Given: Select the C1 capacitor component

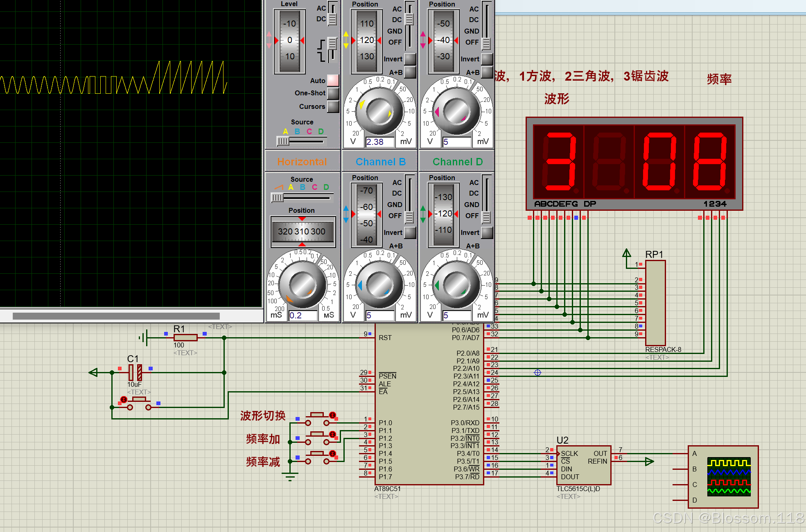Looking at the screenshot, I should pyautogui.click(x=135, y=372).
